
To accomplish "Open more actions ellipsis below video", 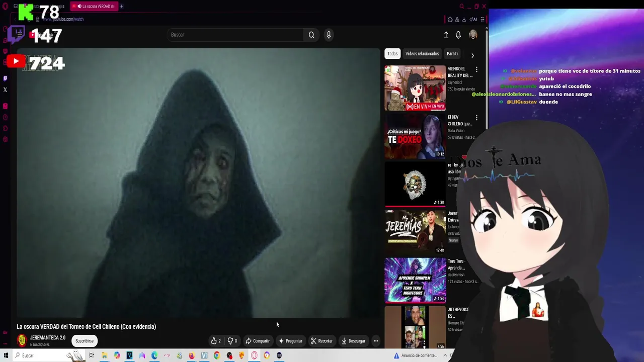I will click(375, 341).
